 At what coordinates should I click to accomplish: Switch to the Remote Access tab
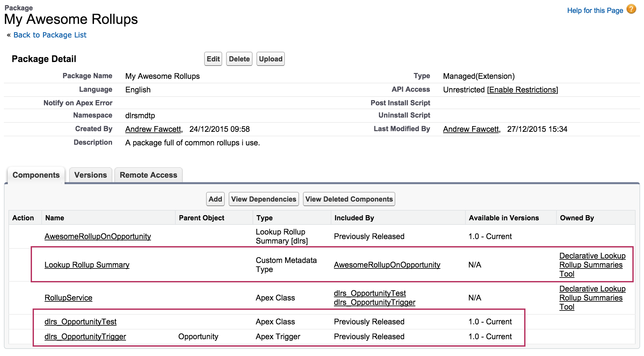pyautogui.click(x=148, y=175)
